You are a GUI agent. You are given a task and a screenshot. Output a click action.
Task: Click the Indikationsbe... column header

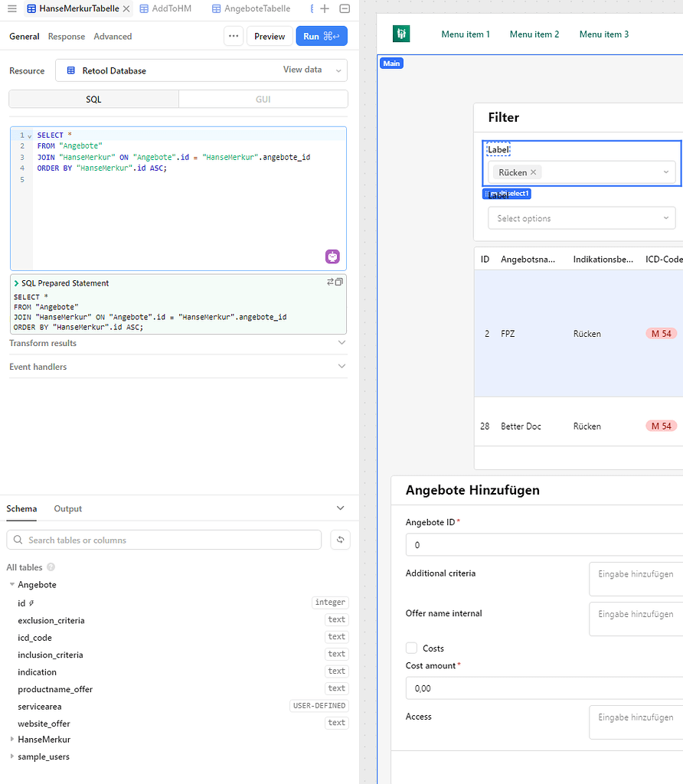click(603, 259)
